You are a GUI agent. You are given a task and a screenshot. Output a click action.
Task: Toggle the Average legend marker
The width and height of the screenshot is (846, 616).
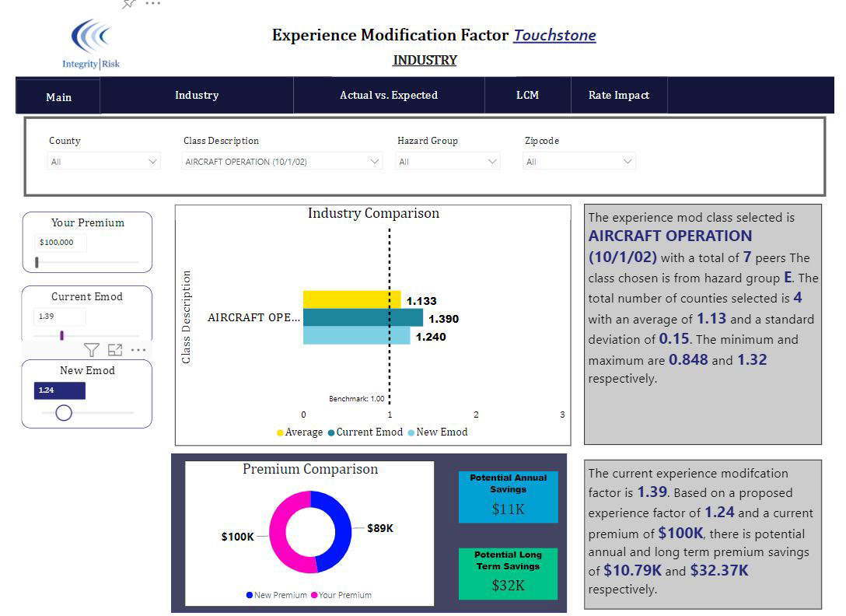pyautogui.click(x=280, y=433)
